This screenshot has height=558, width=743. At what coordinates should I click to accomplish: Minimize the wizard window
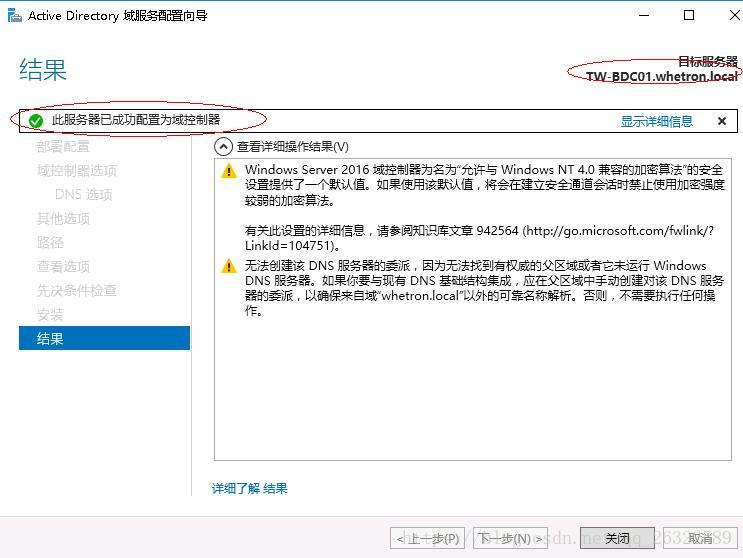(x=644, y=15)
